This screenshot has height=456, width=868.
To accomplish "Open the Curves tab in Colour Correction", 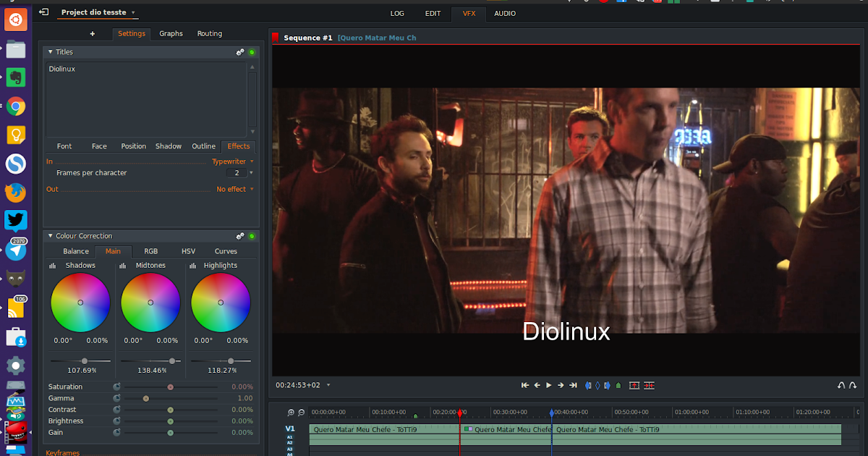I will tap(226, 251).
